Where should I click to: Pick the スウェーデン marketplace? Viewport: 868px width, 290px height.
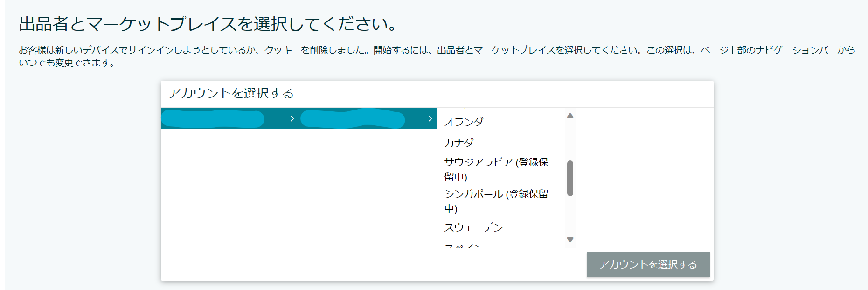473,228
